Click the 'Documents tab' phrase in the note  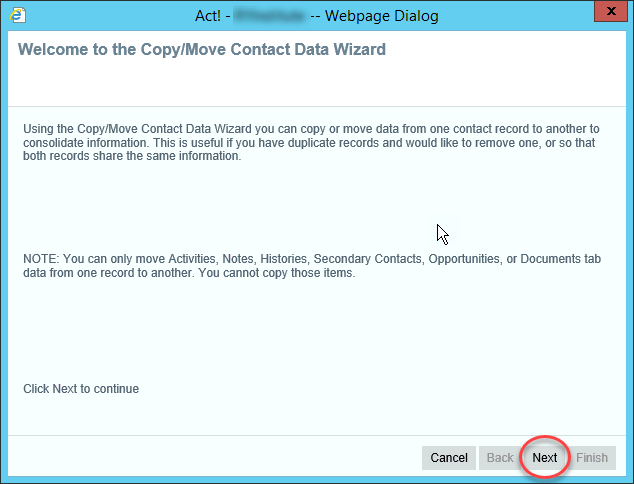560,259
